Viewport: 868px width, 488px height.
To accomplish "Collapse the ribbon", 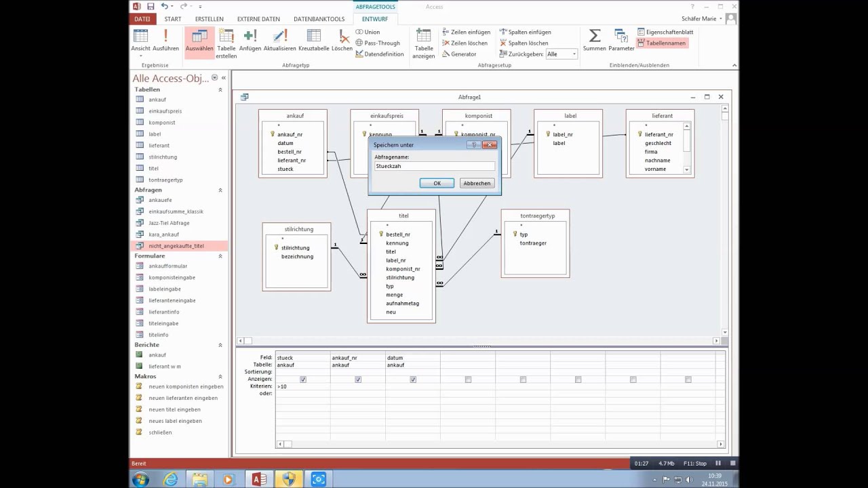I will click(x=734, y=66).
